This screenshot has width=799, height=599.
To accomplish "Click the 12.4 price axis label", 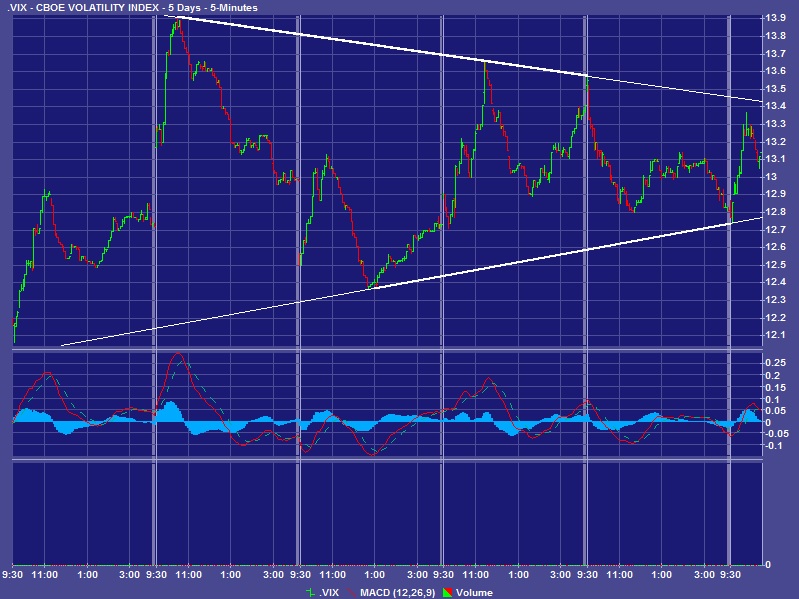I will [775, 282].
